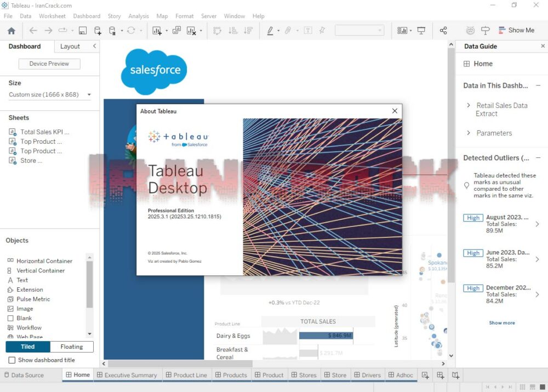This screenshot has height=392, width=548.
Task: Create a New Dashboard using the bottom-bar icon
Action: coord(440,375)
